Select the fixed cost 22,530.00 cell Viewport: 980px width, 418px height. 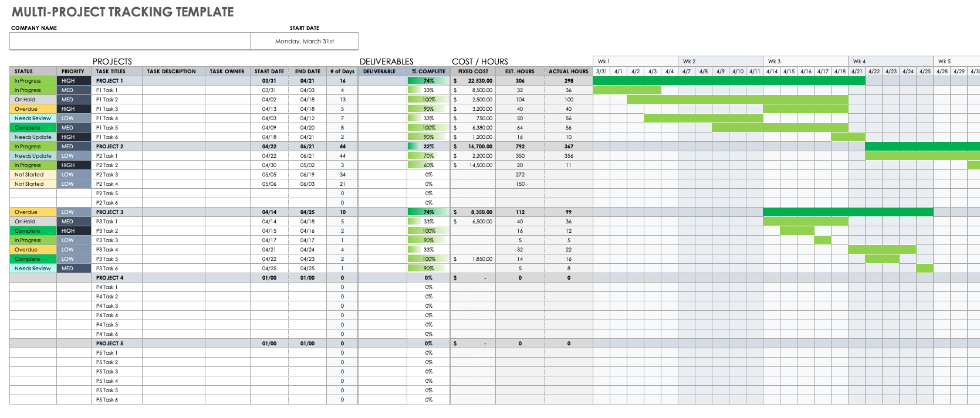[x=473, y=81]
